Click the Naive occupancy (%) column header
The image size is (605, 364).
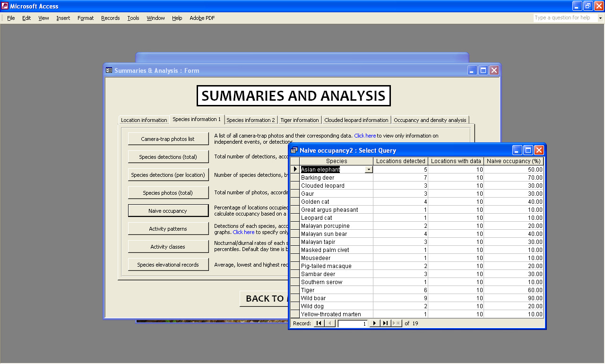(513, 161)
